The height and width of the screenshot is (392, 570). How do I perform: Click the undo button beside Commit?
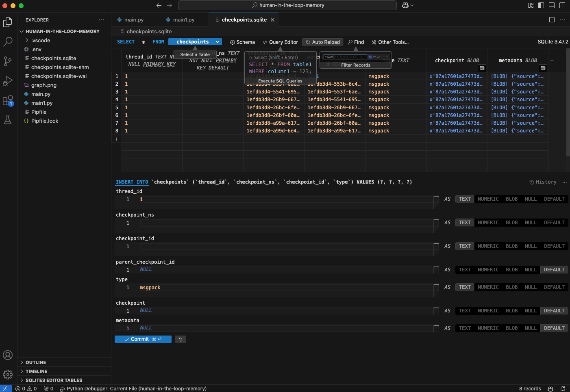point(181,339)
